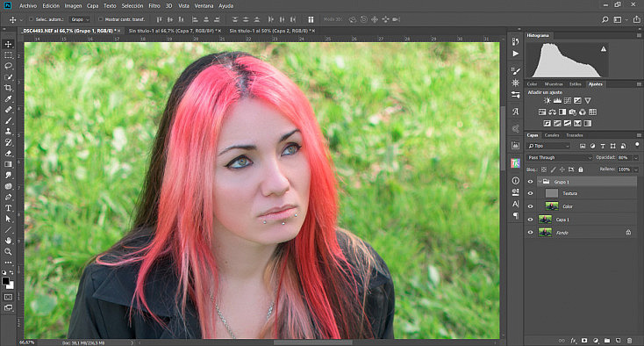Screen dimensions: 644x346
Task: Select the Capa 1 layer thumbnail
Action: coord(545,220)
